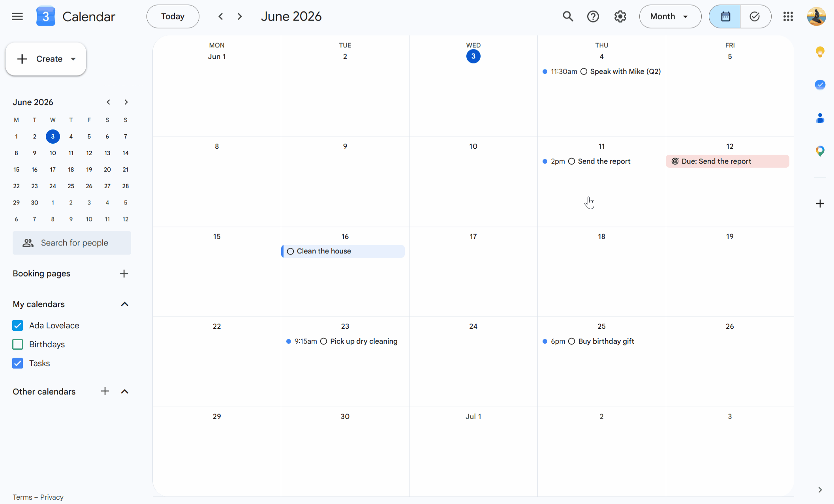Click the Search for people field
The width and height of the screenshot is (834, 504).
[x=72, y=243]
